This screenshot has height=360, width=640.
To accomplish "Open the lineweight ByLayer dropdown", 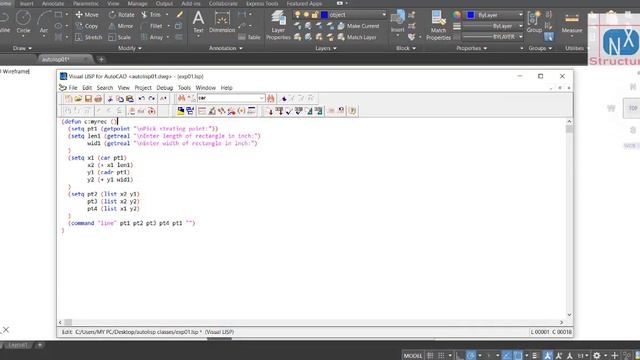I will tap(493, 26).
